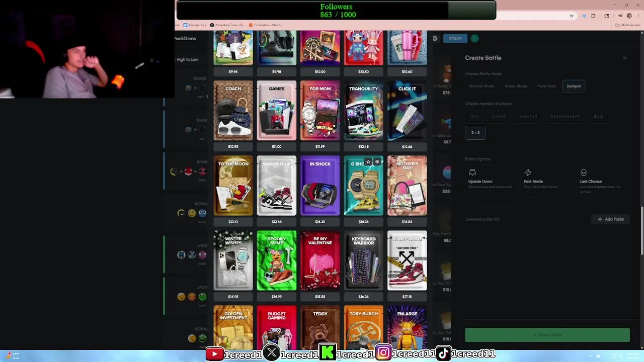Open the Funimation bookmark
Image resolution: width=644 pixels, height=362 pixels.
coord(266,25)
